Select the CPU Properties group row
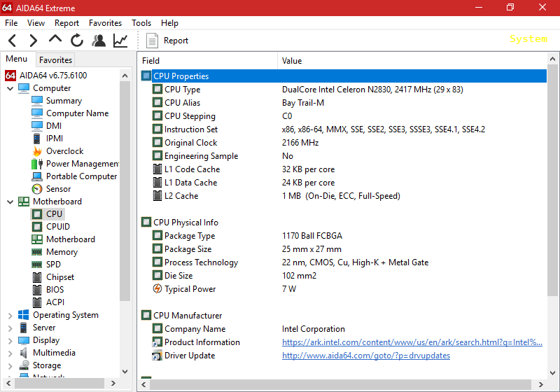Viewport: 560px width, 392px height. [x=344, y=76]
